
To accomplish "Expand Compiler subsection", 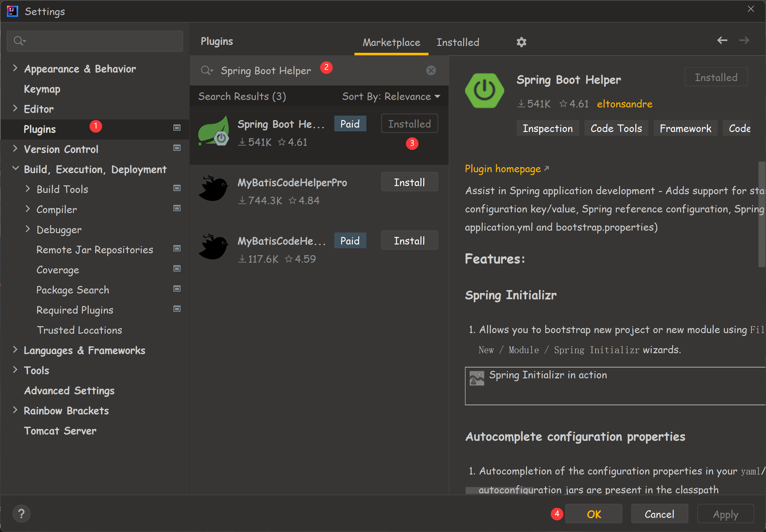I will (28, 209).
